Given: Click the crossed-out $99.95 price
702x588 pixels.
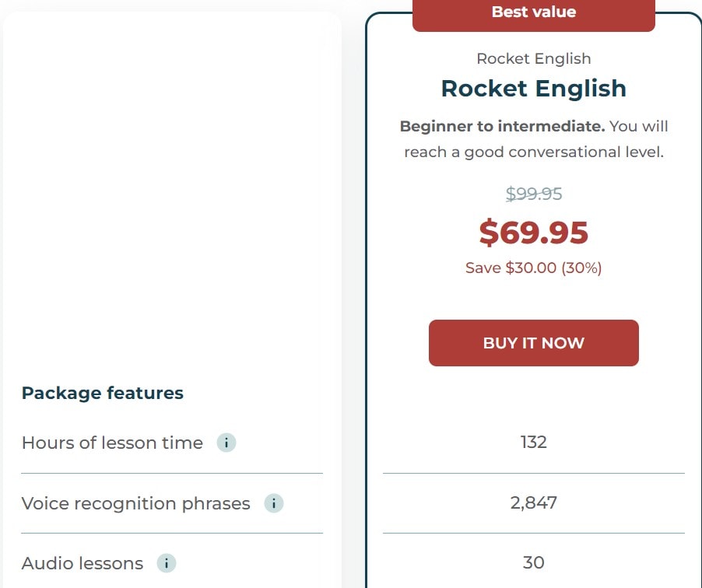Looking at the screenshot, I should click(x=533, y=194).
